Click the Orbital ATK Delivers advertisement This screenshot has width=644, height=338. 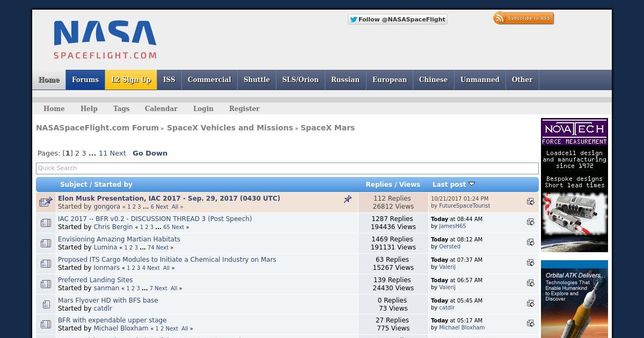[x=574, y=299]
